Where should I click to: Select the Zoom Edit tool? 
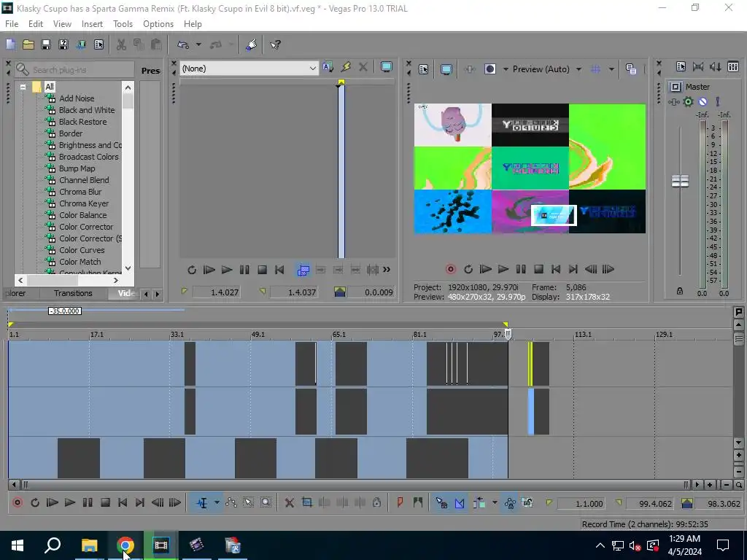(x=266, y=503)
